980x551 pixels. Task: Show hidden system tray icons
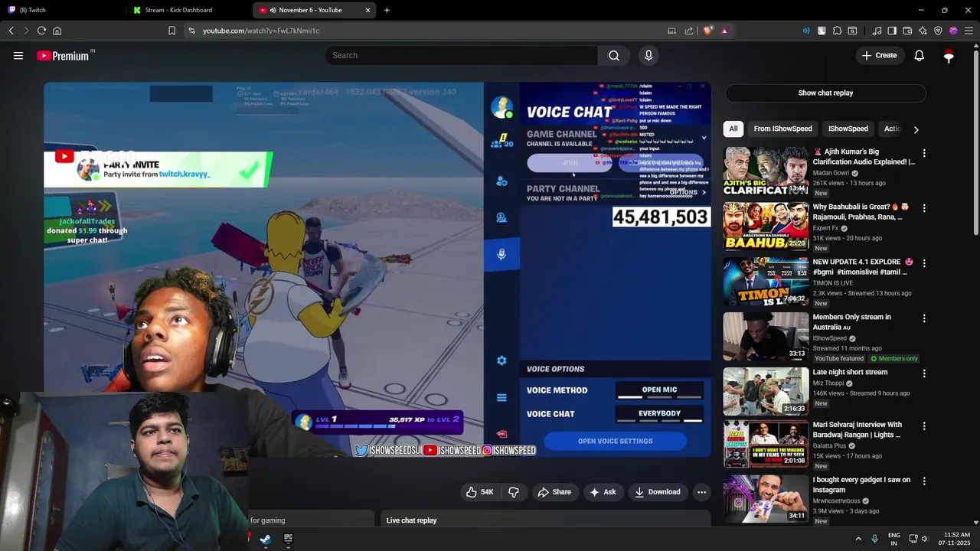pyautogui.click(x=858, y=539)
